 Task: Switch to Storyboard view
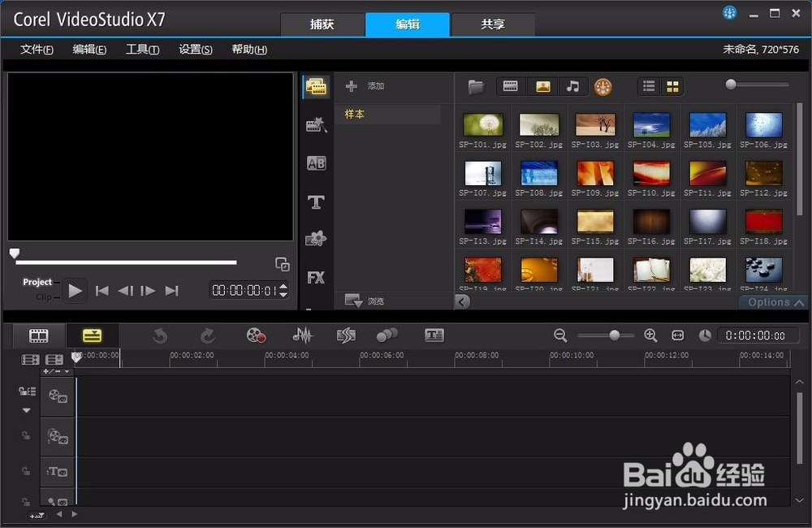click(39, 335)
